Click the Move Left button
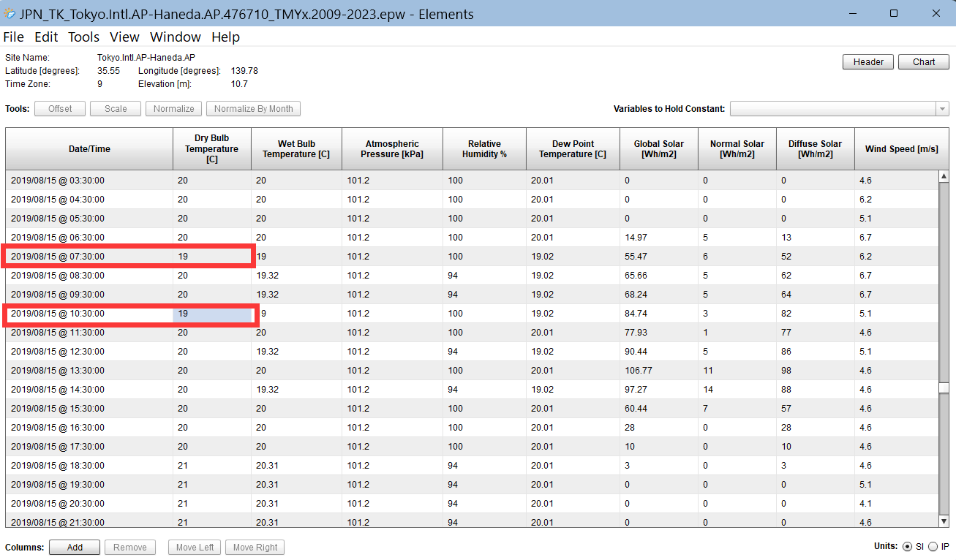Image resolution: width=956 pixels, height=560 pixels. (x=195, y=548)
